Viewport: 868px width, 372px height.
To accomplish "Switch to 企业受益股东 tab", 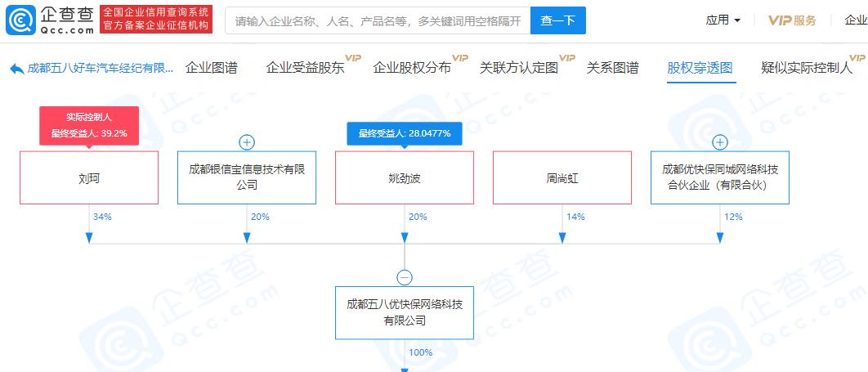I will coord(306,68).
